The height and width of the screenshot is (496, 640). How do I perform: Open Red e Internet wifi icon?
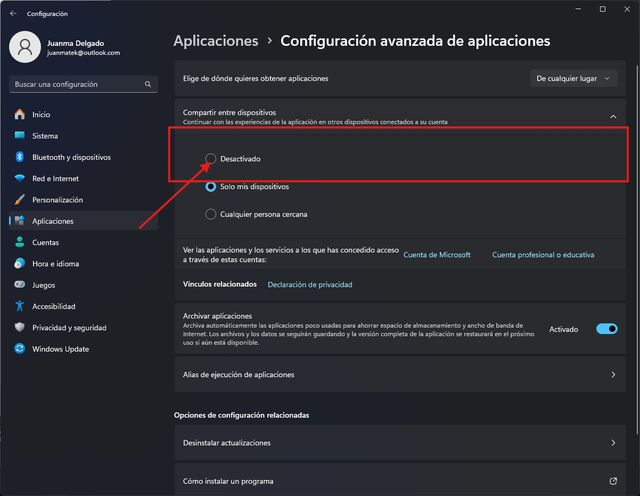pyautogui.click(x=20, y=178)
